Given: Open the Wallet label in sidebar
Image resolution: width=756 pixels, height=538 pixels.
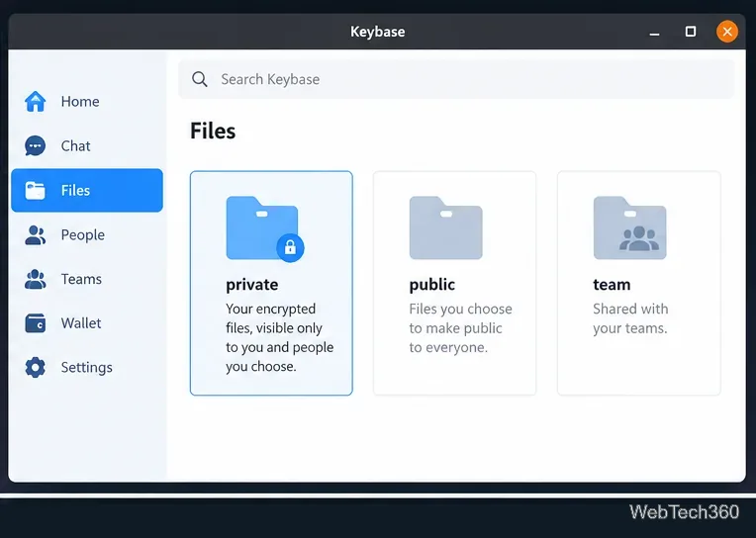Looking at the screenshot, I should click(81, 323).
